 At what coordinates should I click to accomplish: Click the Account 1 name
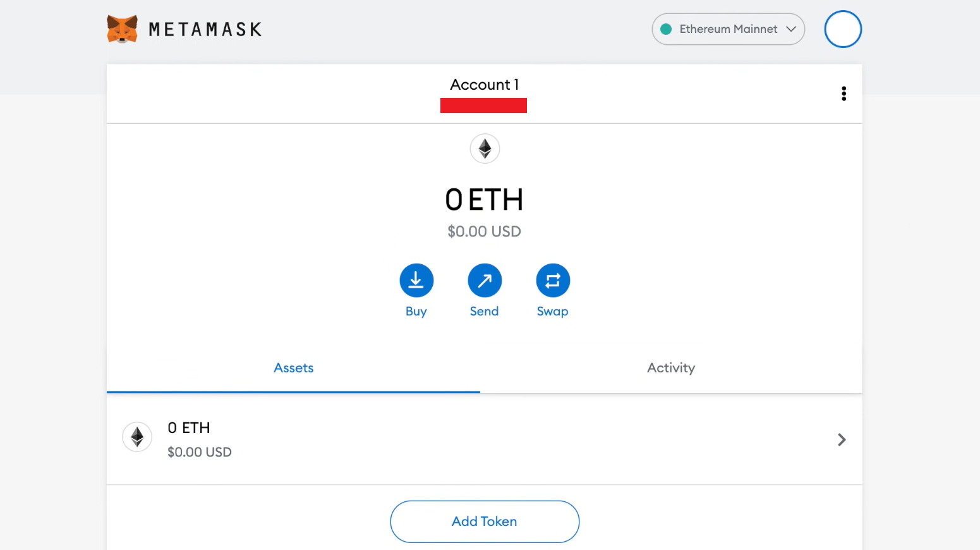(484, 84)
